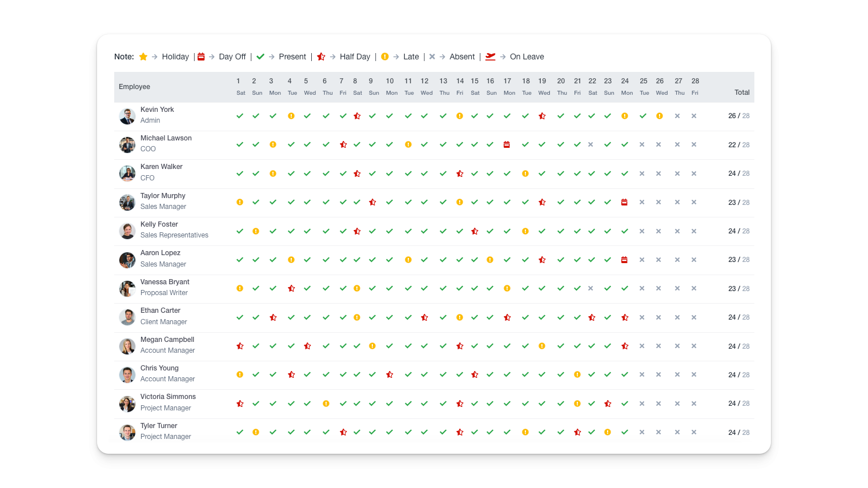Click Victoria Simmons' Late icon on day 6
The height and width of the screenshot is (488, 868).
(x=326, y=404)
